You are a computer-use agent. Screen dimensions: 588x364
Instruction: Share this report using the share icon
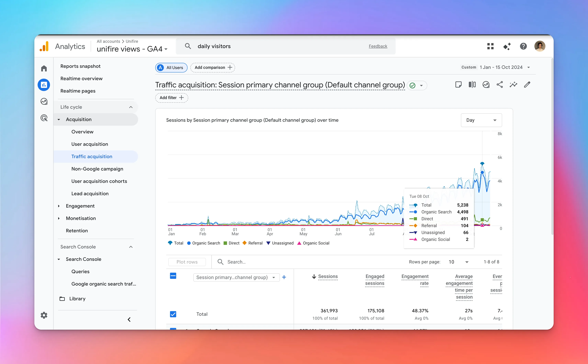[x=500, y=84]
